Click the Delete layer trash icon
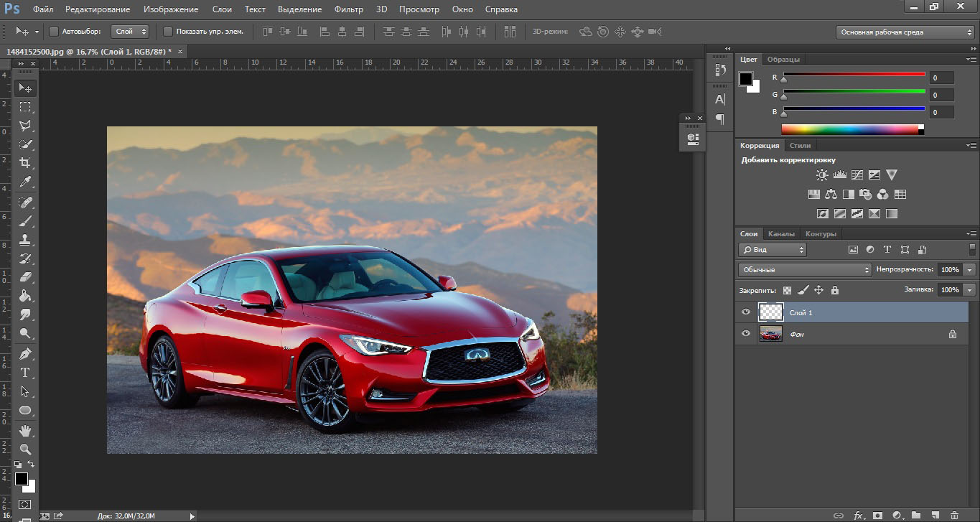The height and width of the screenshot is (522, 980). tap(954, 516)
